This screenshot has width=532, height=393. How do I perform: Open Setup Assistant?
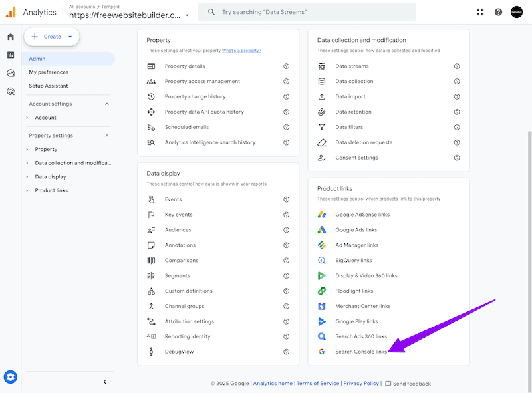(48, 86)
